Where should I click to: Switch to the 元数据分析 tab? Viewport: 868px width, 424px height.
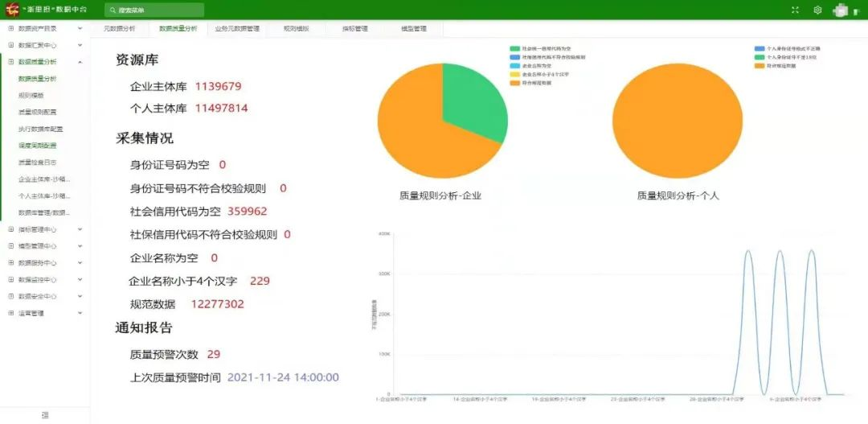pyautogui.click(x=119, y=28)
